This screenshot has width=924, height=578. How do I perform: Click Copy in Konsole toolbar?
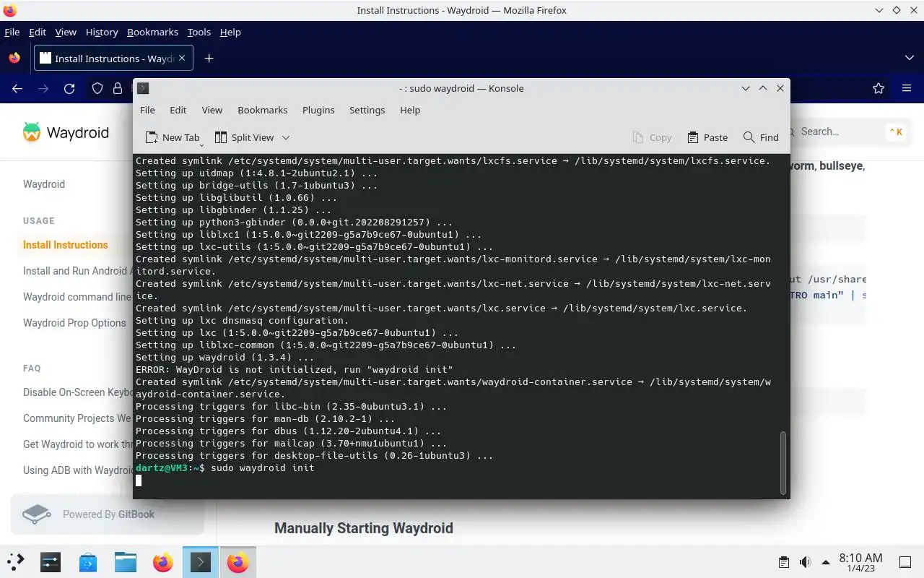pos(652,137)
